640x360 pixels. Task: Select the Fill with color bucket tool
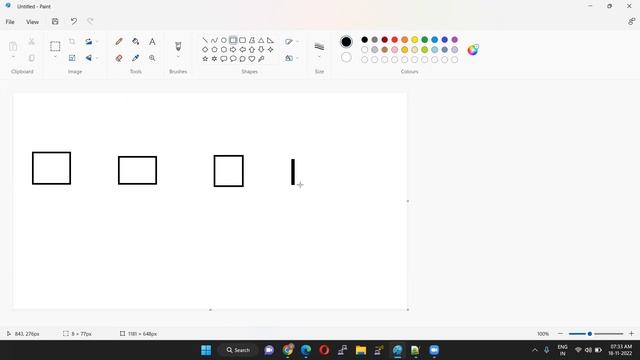pyautogui.click(x=136, y=42)
